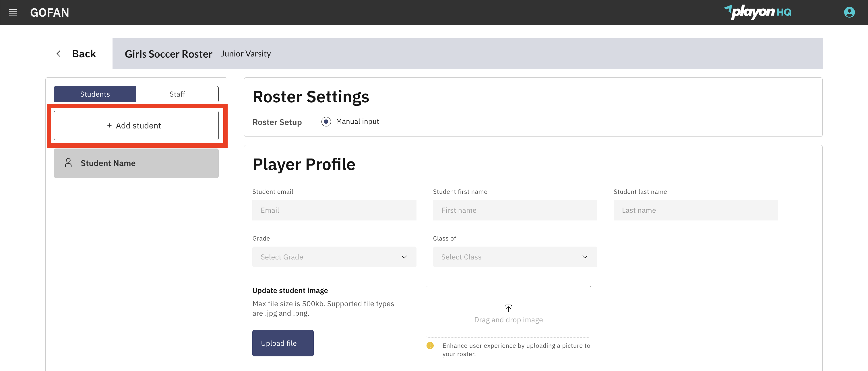Click the back chevron arrow
Viewport: 868px width, 371px height.
[58, 53]
